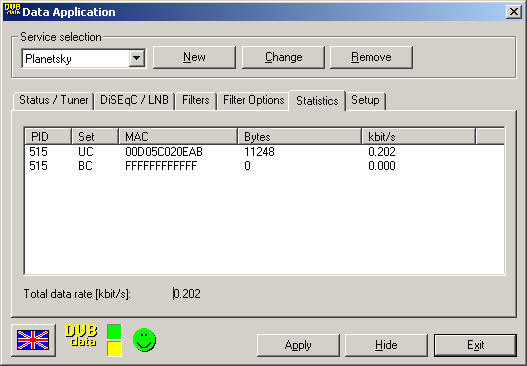527x366 pixels.
Task: Click the Change service button
Action: coord(283,57)
